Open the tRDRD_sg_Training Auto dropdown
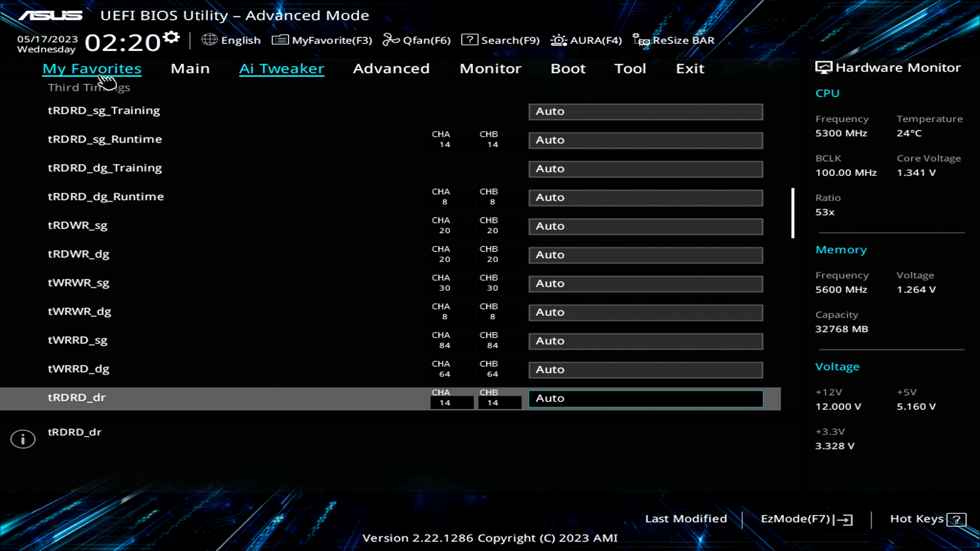 645,111
